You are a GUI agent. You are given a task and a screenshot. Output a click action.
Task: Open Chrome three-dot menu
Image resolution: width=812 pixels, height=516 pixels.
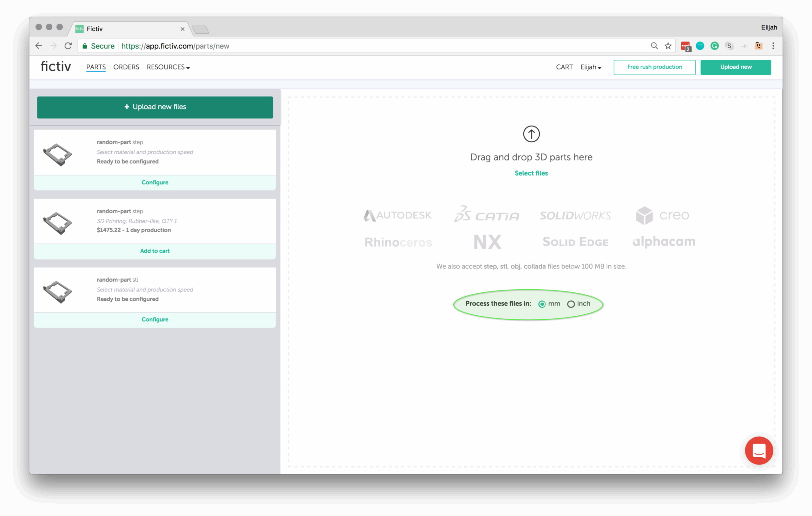(x=773, y=46)
